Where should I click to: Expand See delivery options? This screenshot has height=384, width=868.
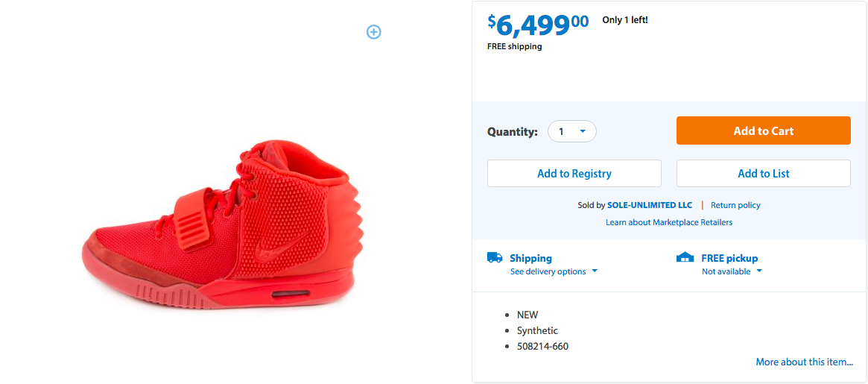(554, 271)
